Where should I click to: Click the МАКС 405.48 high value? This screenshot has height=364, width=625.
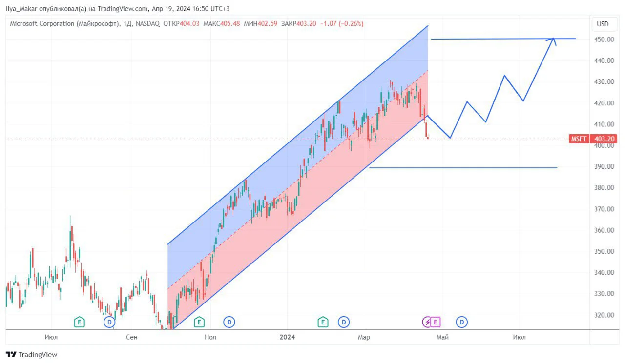pos(222,23)
